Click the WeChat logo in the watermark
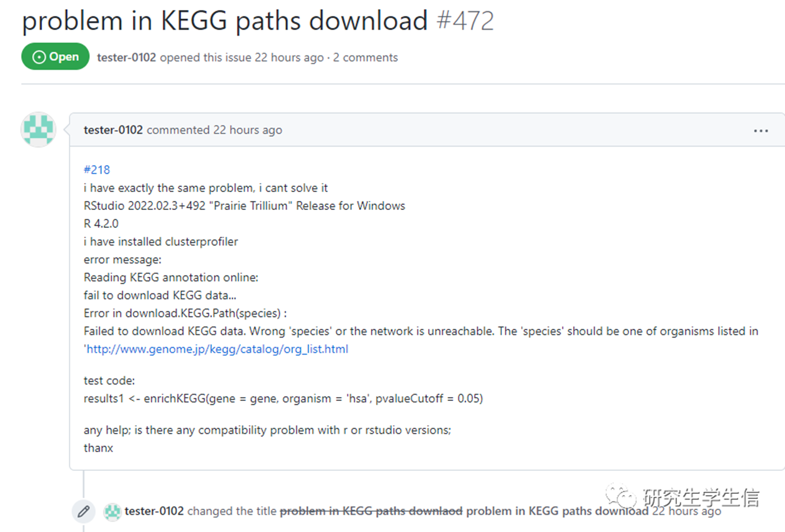 [621, 496]
